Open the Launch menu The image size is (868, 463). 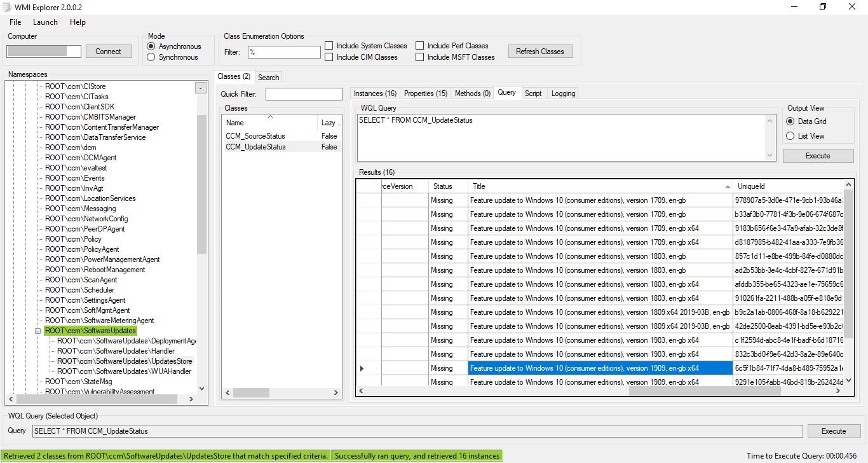[45, 22]
